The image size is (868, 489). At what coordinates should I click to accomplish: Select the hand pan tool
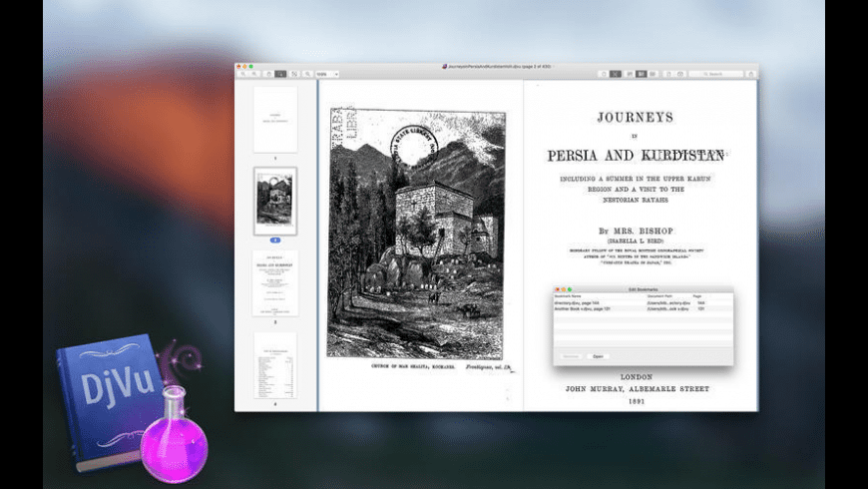[269, 74]
